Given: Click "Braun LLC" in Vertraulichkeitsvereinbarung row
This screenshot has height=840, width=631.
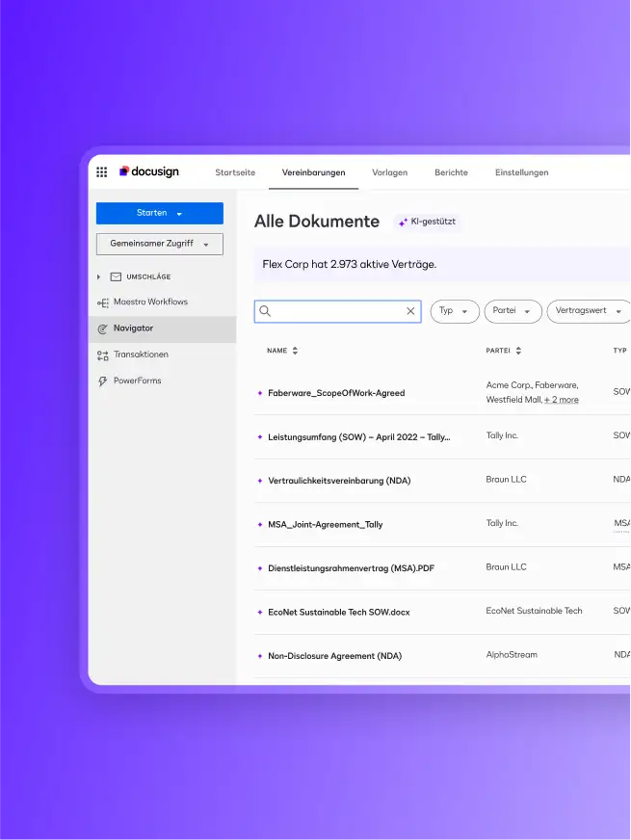Looking at the screenshot, I should [506, 480].
